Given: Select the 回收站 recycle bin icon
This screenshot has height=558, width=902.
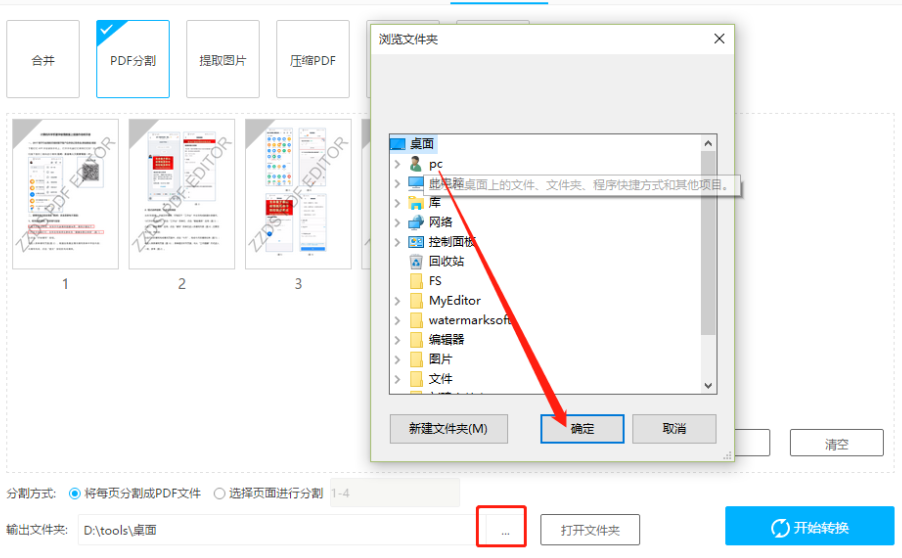Looking at the screenshot, I should [x=415, y=261].
